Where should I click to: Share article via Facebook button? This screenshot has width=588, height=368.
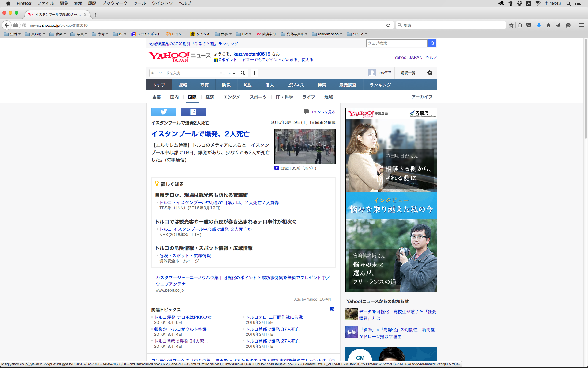click(193, 112)
